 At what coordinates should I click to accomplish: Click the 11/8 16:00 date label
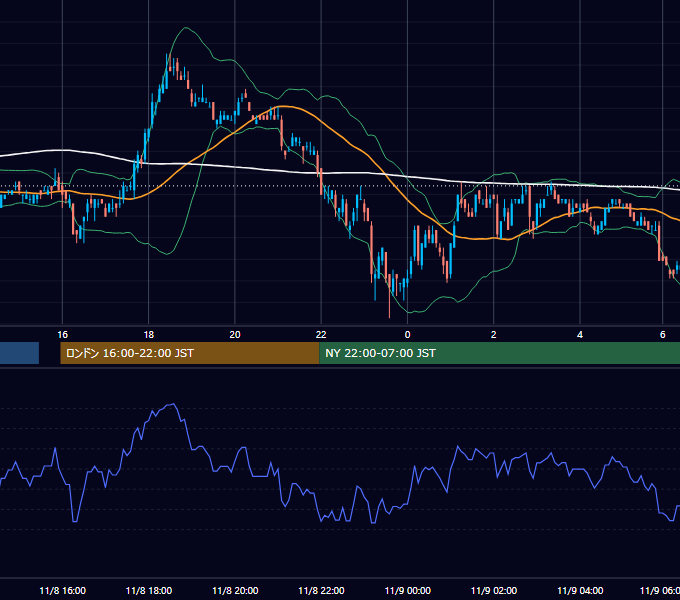tap(62, 590)
